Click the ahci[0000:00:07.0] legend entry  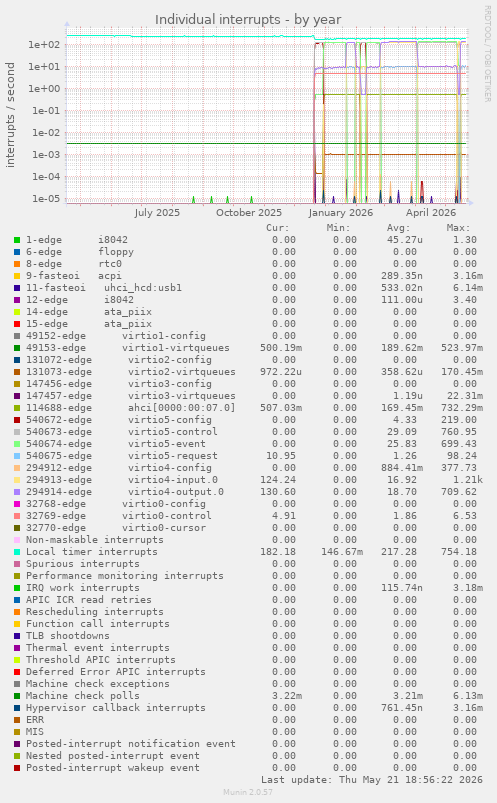[x=182, y=408]
